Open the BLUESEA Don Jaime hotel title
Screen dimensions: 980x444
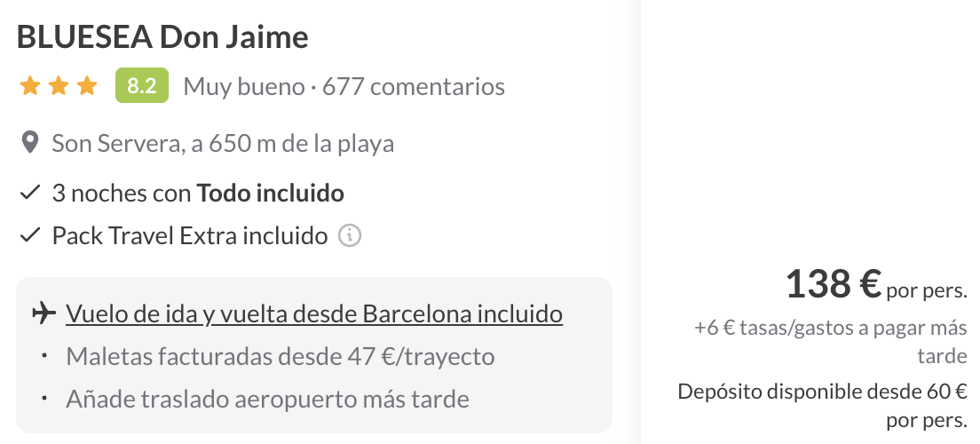tap(162, 38)
